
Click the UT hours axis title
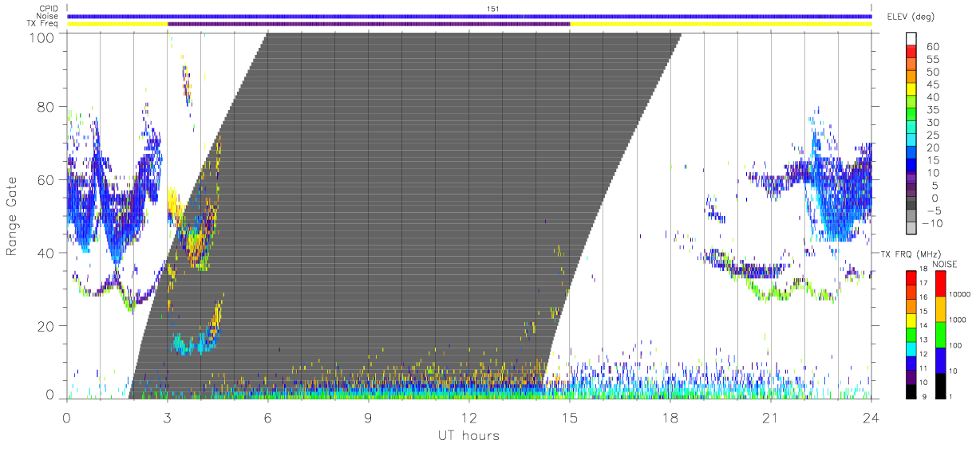pyautogui.click(x=468, y=435)
